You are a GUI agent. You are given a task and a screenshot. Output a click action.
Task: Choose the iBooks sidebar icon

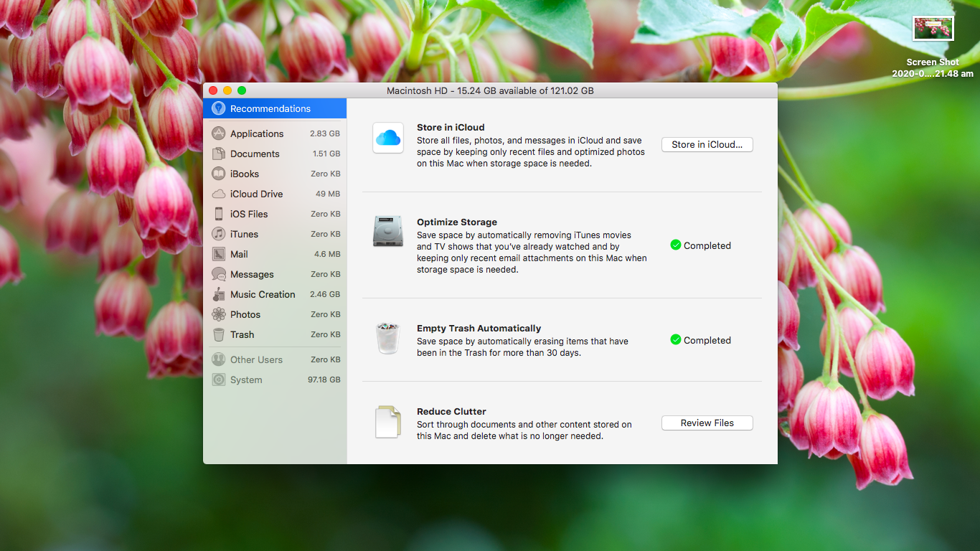219,174
